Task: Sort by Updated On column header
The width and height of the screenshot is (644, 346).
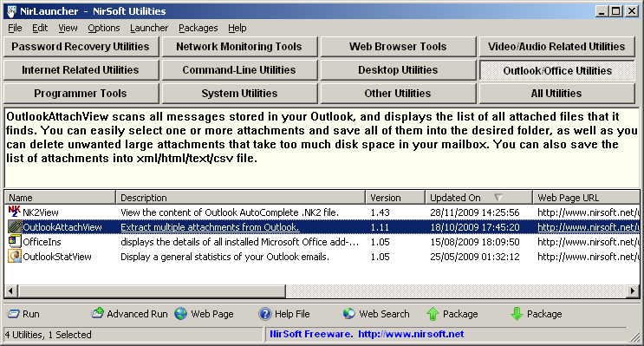Action: tap(479, 198)
